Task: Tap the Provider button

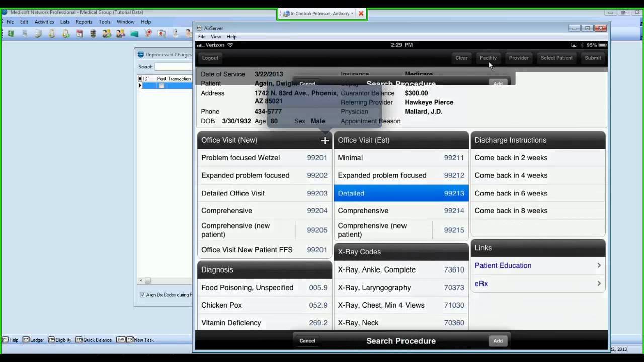Action: pos(519,58)
